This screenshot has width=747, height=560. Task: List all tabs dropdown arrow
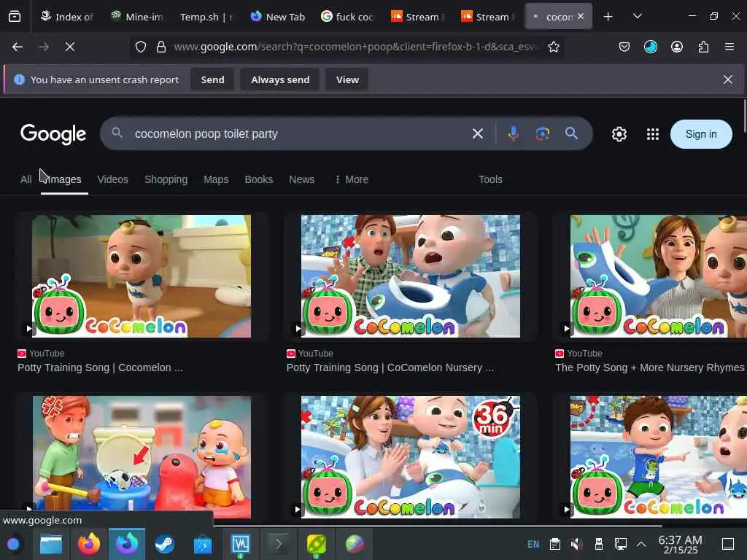[638, 17]
